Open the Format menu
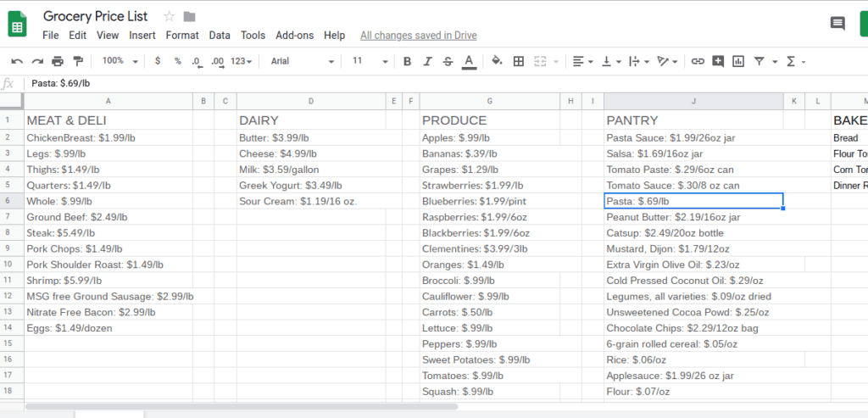Image resolution: width=868 pixels, height=418 pixels. tap(182, 36)
